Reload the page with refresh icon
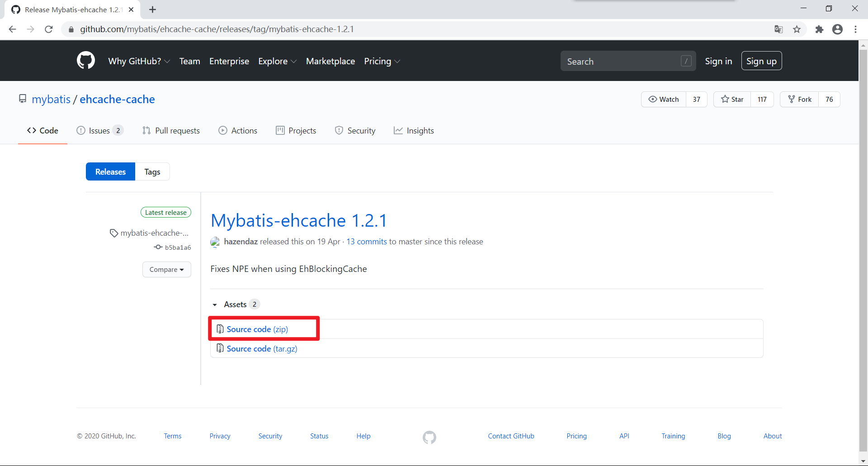This screenshot has height=466, width=868. point(49,29)
